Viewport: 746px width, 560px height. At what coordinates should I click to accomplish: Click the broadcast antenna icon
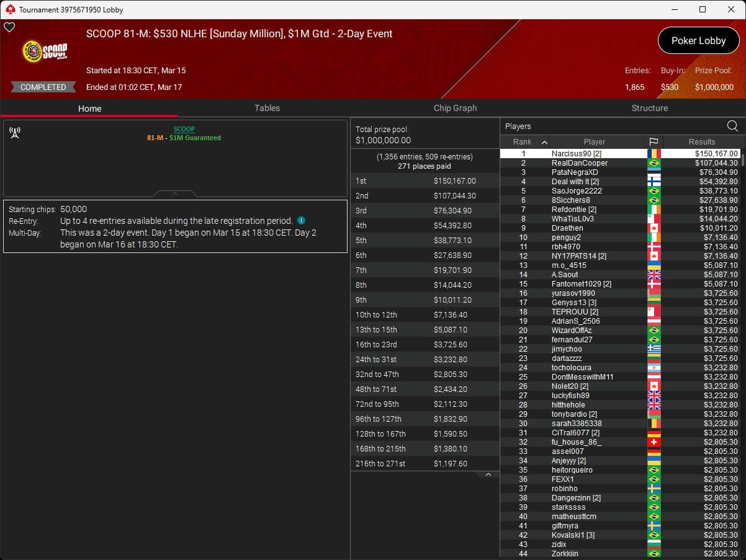(x=15, y=132)
